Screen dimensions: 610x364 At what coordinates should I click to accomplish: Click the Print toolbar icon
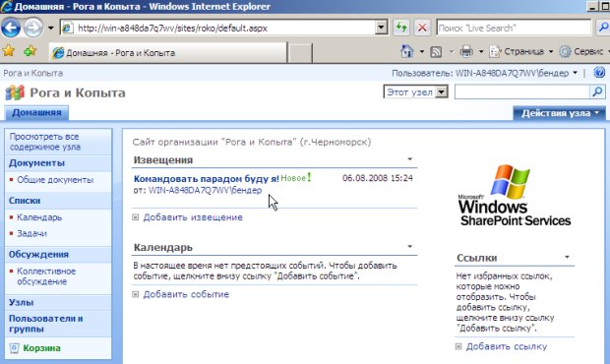(466, 51)
